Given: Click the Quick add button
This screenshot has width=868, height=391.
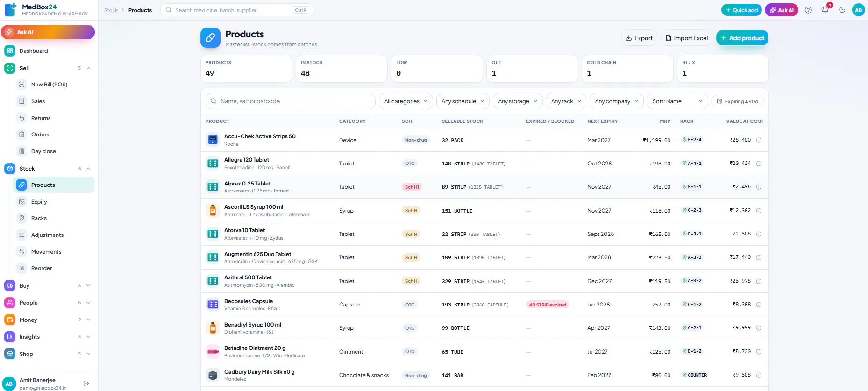Looking at the screenshot, I should point(742,10).
